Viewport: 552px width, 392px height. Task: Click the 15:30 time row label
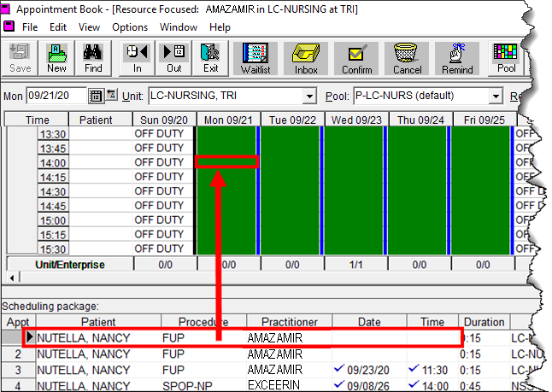[53, 249]
